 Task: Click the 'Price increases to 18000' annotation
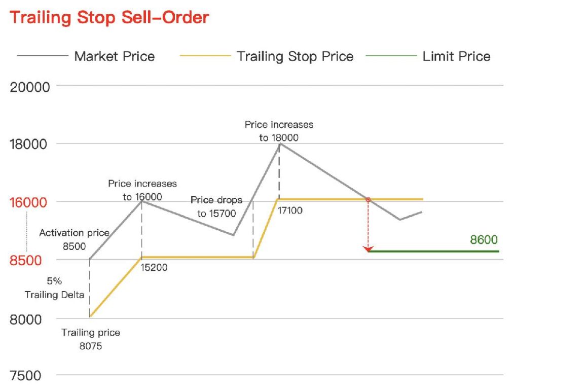click(279, 130)
